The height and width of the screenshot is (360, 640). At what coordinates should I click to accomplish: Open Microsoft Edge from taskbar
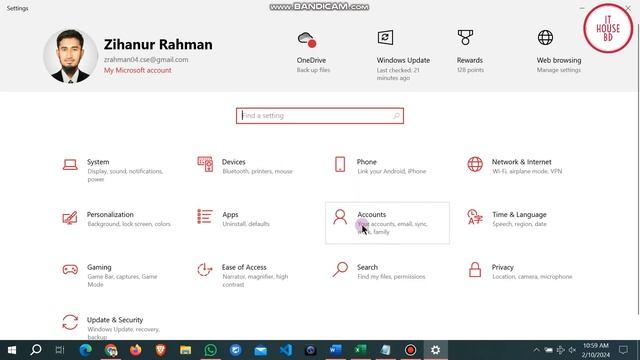coord(86,350)
